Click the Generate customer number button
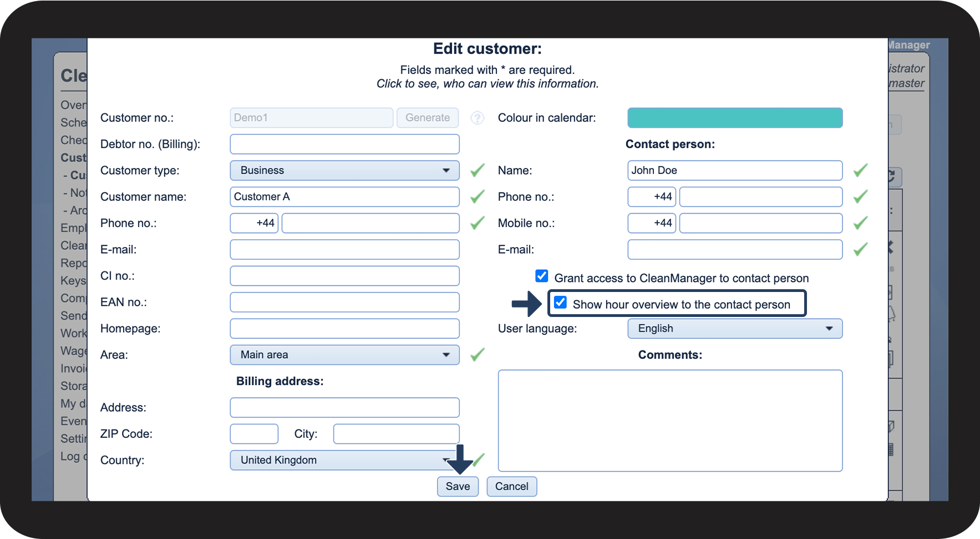The height and width of the screenshot is (539, 980). [428, 118]
